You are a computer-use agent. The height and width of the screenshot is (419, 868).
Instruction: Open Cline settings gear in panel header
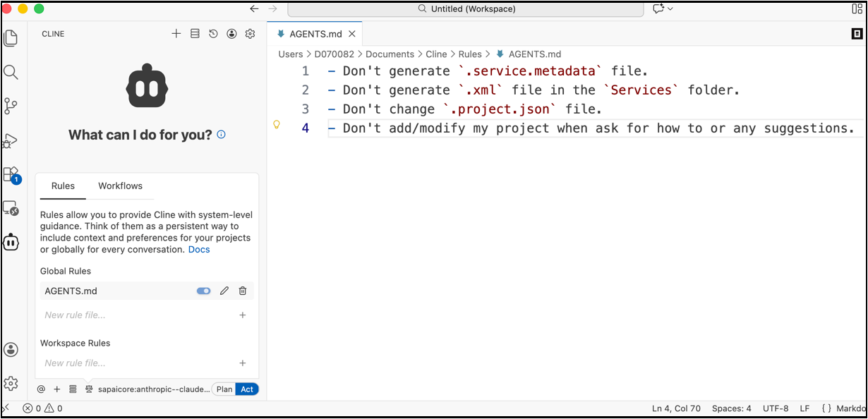click(250, 34)
